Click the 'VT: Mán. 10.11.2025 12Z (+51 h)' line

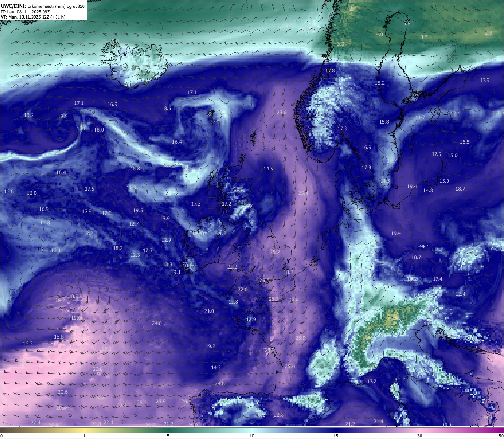click(33, 17)
